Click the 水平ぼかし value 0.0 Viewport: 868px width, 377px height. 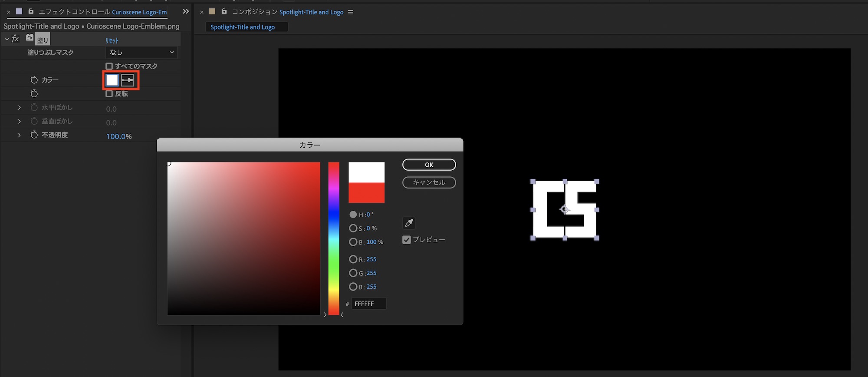(x=112, y=109)
